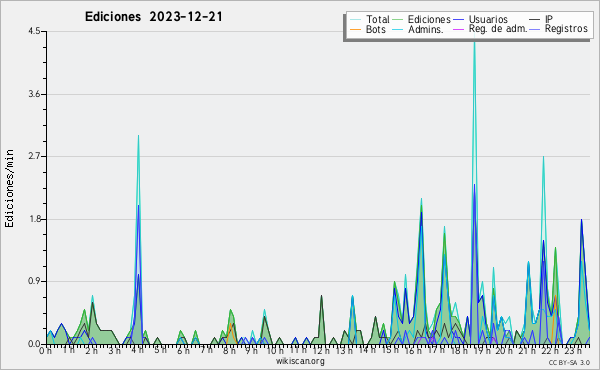Click the 0.9 y-axis value
The width and height of the screenshot is (600, 370).
(34, 282)
